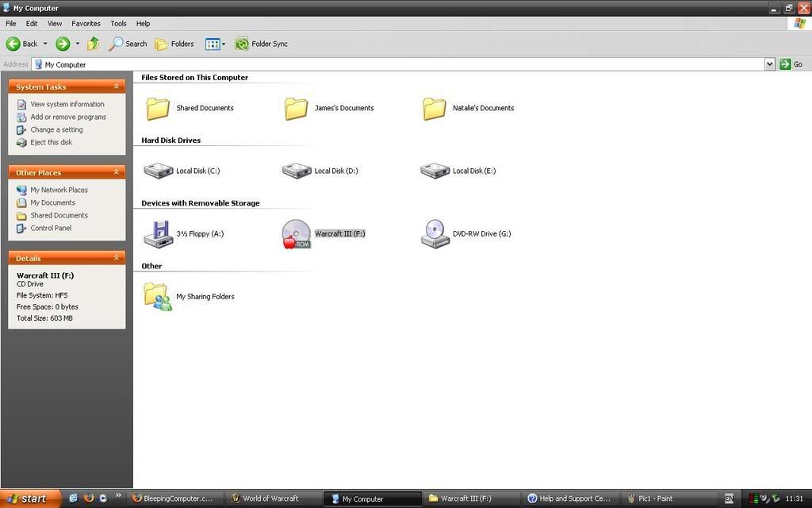The height and width of the screenshot is (508, 812).
Task: Click Files Stored on This Computer heading
Action: coord(195,77)
